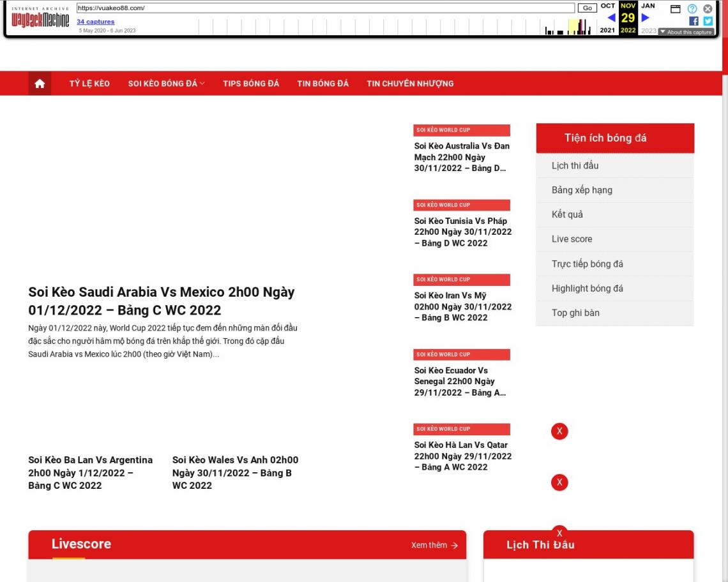Expand About this capture dropdown
This screenshot has height=582, width=728.
(686, 32)
